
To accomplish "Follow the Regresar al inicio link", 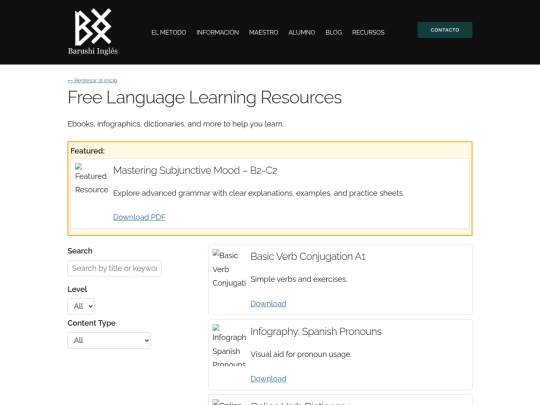I will [92, 80].
